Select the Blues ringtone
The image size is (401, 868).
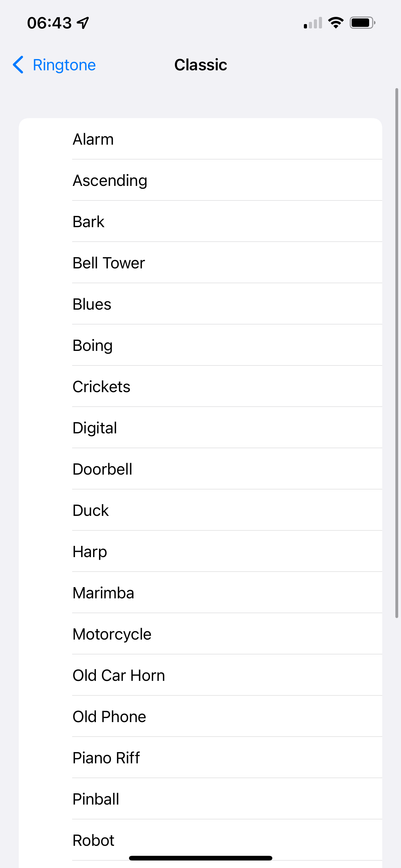point(200,304)
